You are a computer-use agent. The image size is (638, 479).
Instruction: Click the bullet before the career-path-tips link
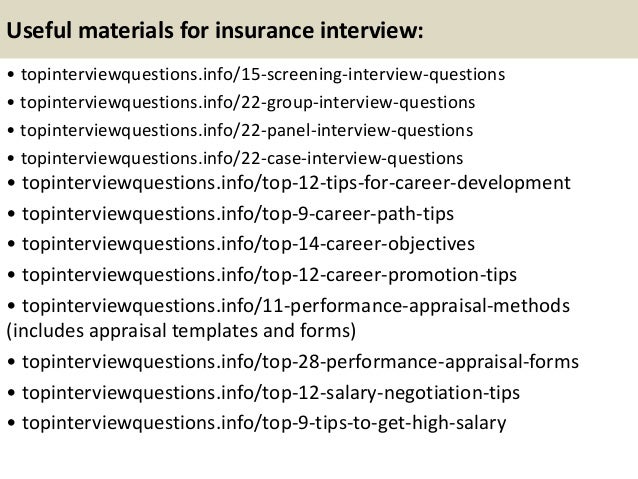11,214
